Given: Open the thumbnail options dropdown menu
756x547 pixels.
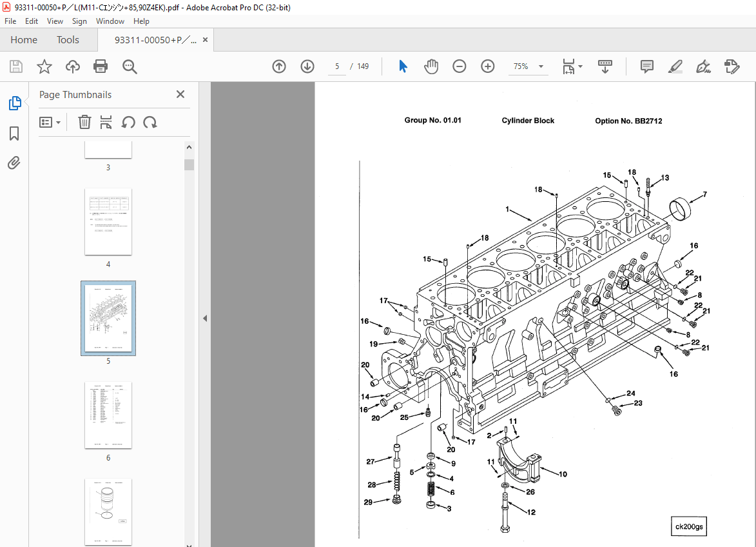Looking at the screenshot, I should coord(50,122).
